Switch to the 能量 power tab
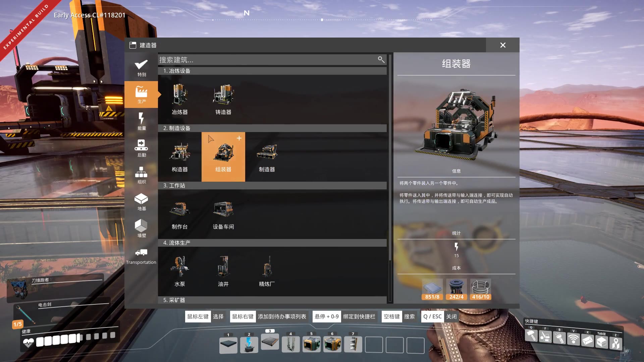Viewport: 644px width, 362px height. pyautogui.click(x=141, y=121)
